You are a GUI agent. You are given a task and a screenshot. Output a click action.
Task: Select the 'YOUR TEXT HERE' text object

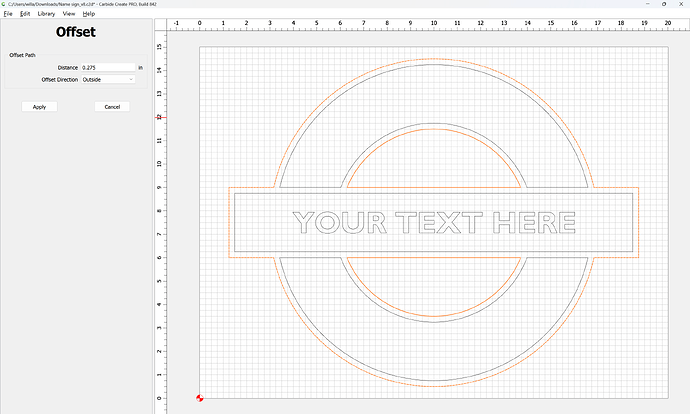[433, 222]
